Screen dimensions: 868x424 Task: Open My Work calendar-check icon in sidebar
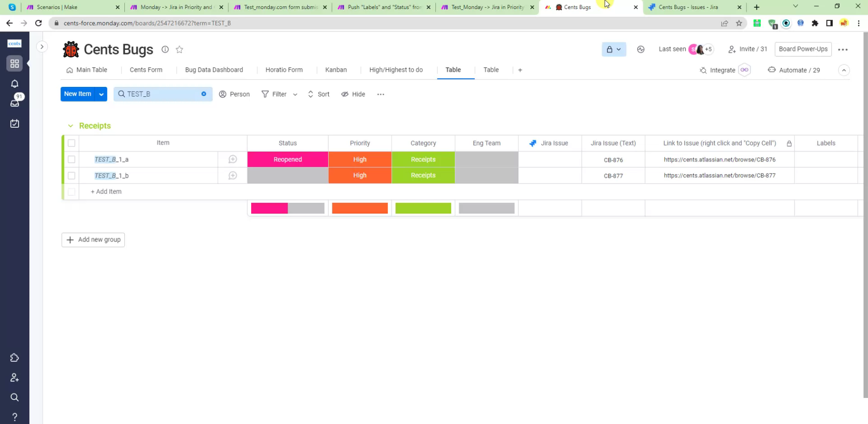(x=15, y=124)
